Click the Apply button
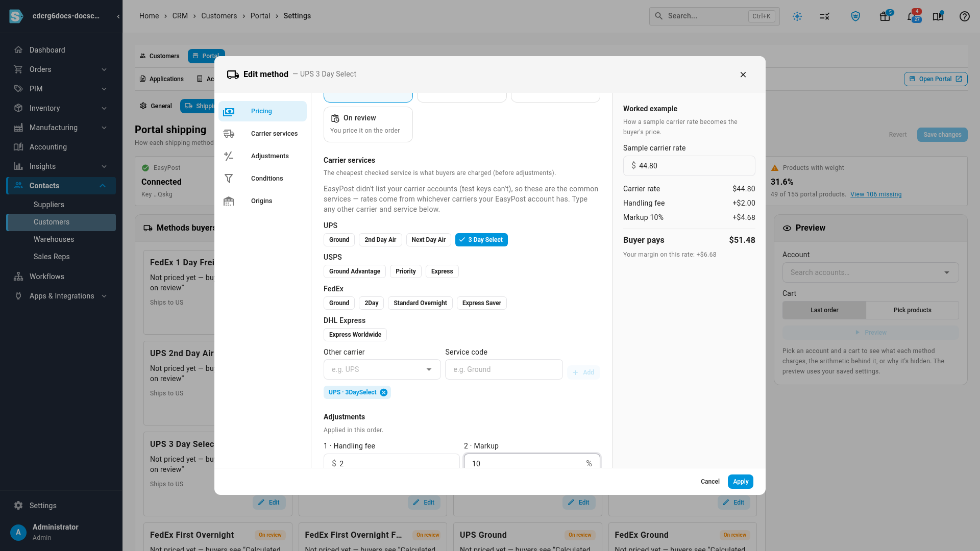The height and width of the screenshot is (551, 980). pyautogui.click(x=740, y=482)
